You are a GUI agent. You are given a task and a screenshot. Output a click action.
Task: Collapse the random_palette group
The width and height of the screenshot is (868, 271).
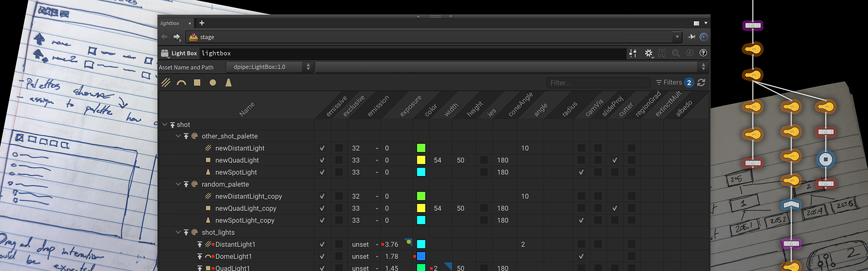178,184
